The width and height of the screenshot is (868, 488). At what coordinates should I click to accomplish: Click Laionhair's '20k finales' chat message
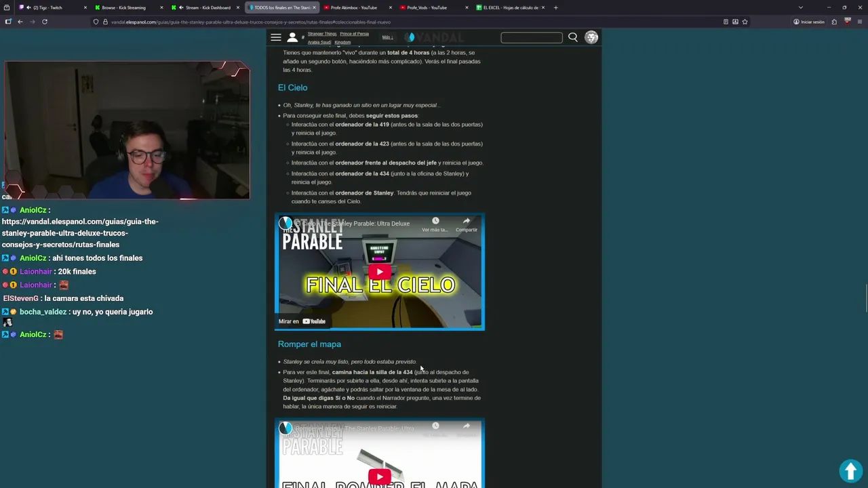(x=75, y=272)
